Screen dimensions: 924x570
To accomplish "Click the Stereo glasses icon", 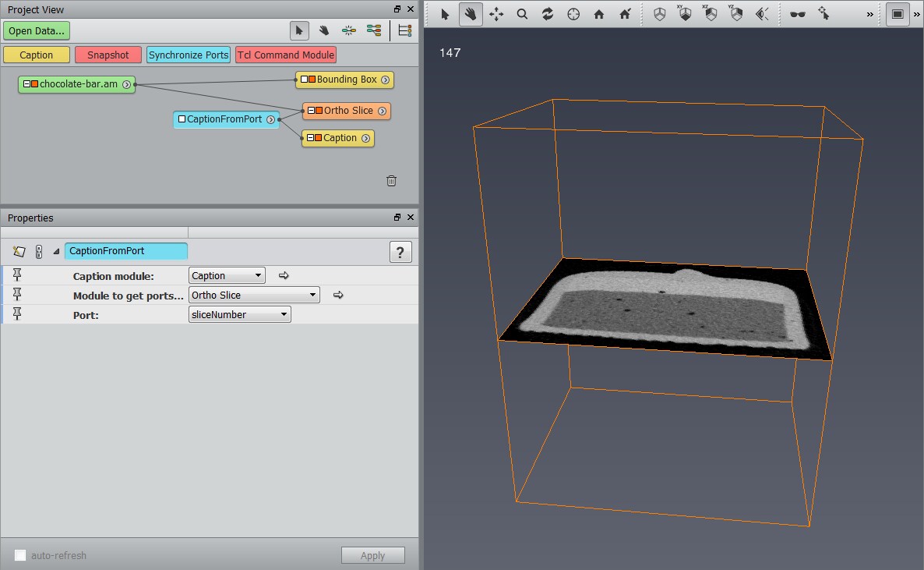I will point(799,13).
